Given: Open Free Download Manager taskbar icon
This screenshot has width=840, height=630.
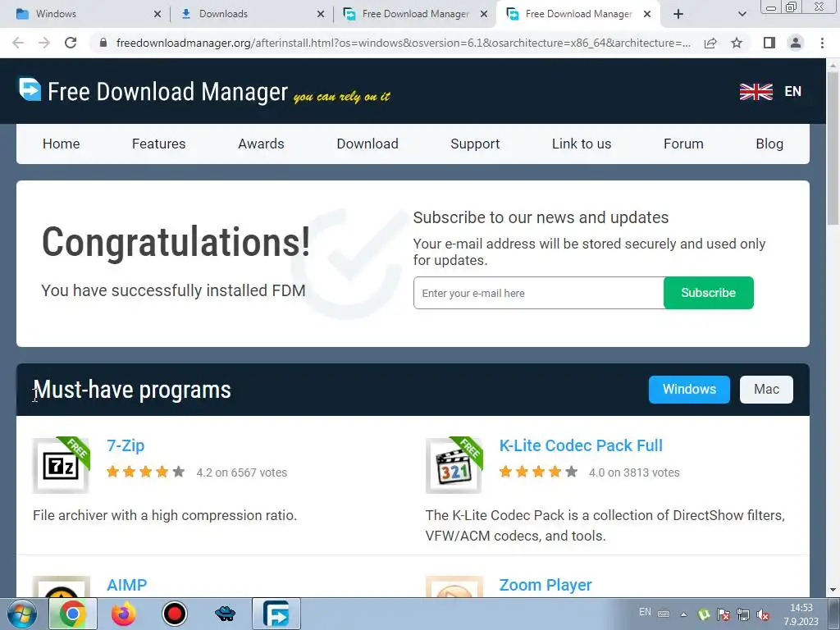Looking at the screenshot, I should (x=276, y=614).
